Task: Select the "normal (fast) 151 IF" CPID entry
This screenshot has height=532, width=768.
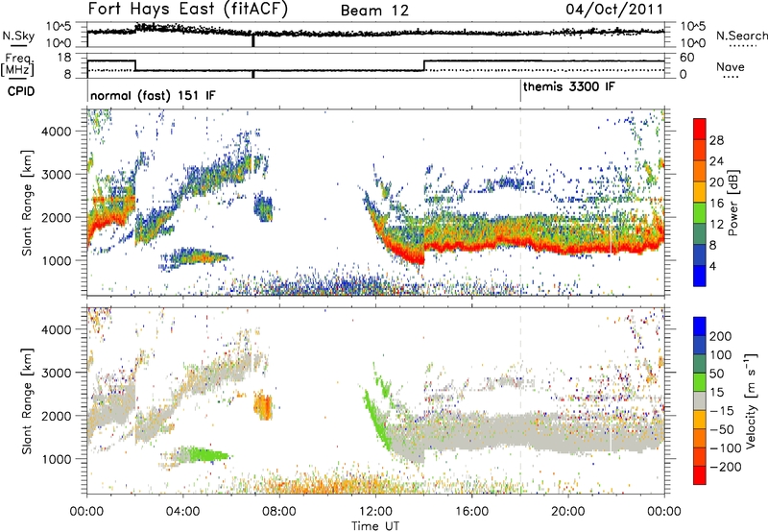Action: 153,95
